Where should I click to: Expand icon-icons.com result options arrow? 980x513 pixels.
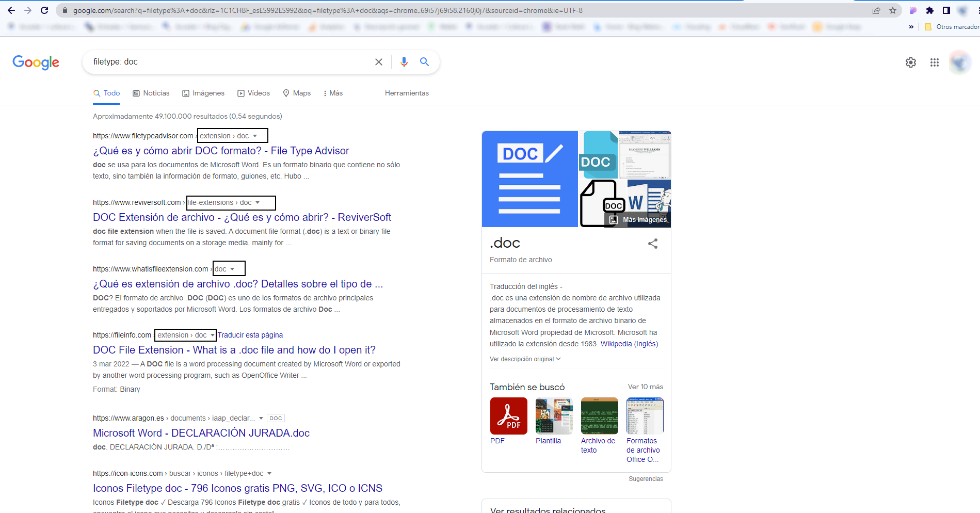click(x=269, y=474)
